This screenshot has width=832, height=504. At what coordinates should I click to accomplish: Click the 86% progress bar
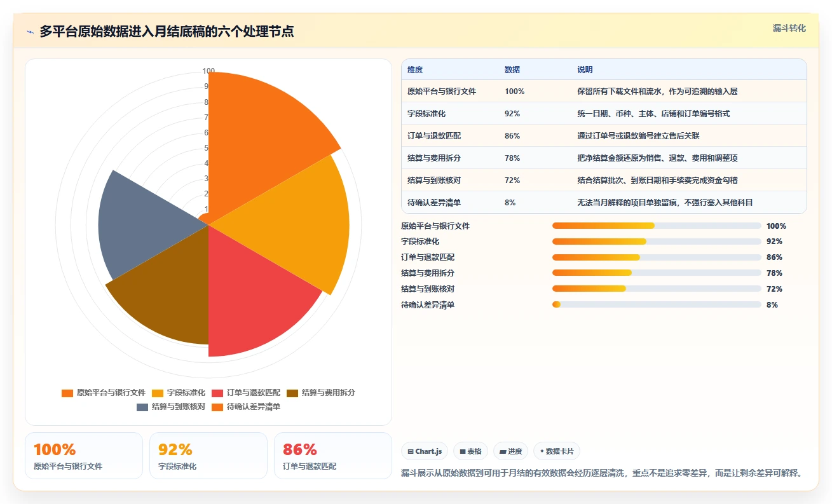[x=657, y=257]
